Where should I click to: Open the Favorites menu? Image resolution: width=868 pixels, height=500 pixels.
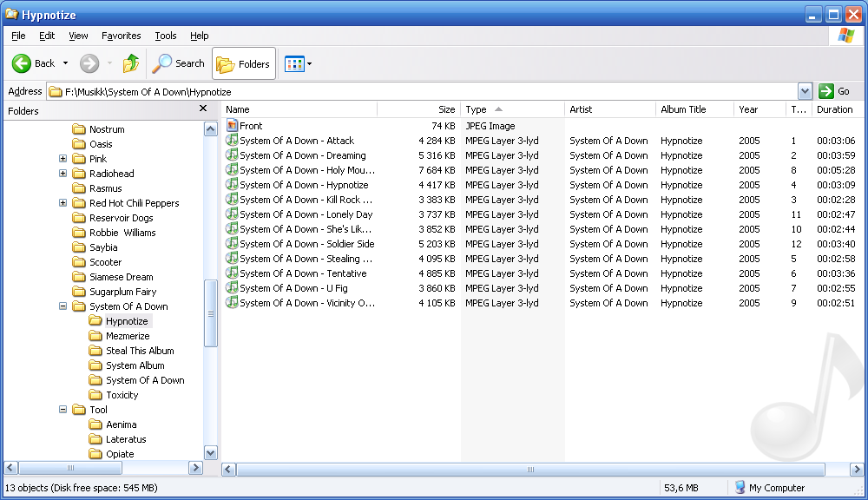(122, 36)
